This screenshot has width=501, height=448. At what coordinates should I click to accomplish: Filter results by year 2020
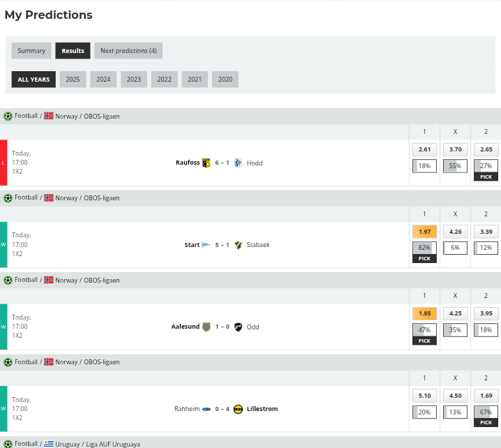click(x=225, y=80)
